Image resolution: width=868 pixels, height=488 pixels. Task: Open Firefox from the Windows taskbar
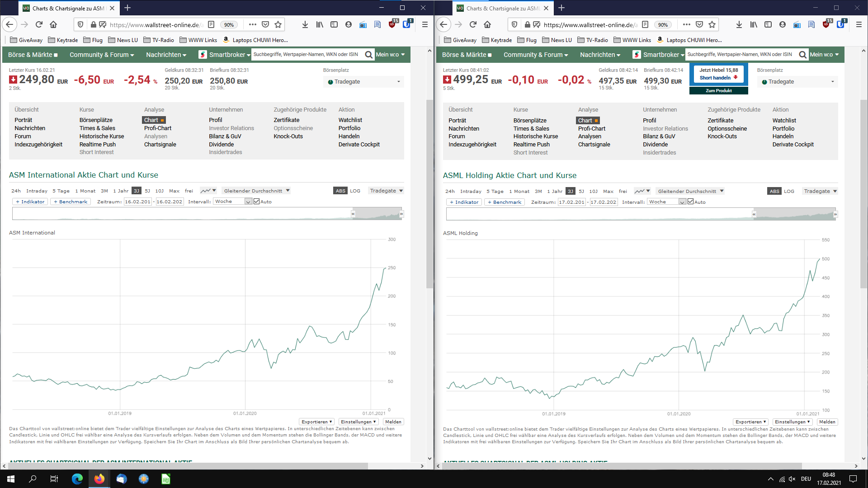coord(99,479)
